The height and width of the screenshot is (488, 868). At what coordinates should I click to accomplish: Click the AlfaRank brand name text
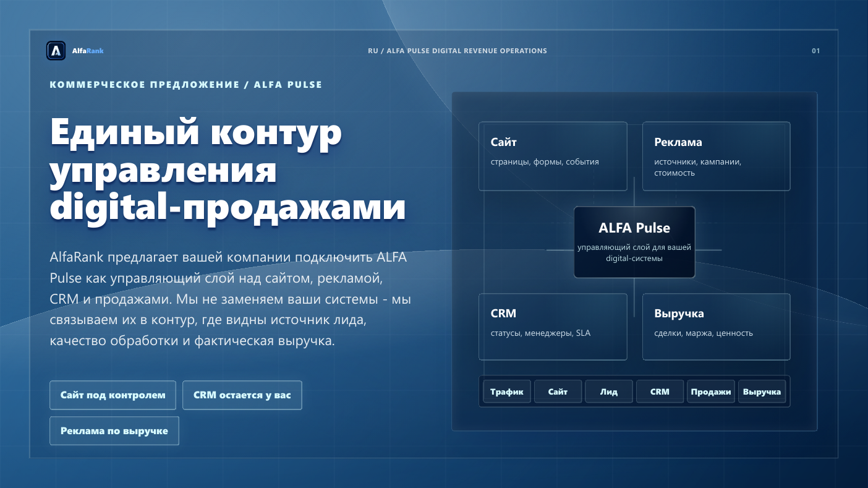88,51
